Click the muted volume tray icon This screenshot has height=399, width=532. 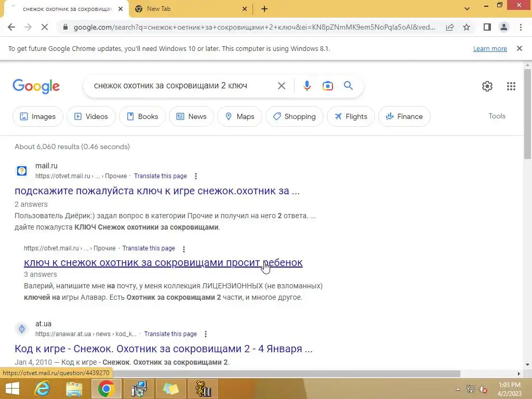[x=483, y=389]
